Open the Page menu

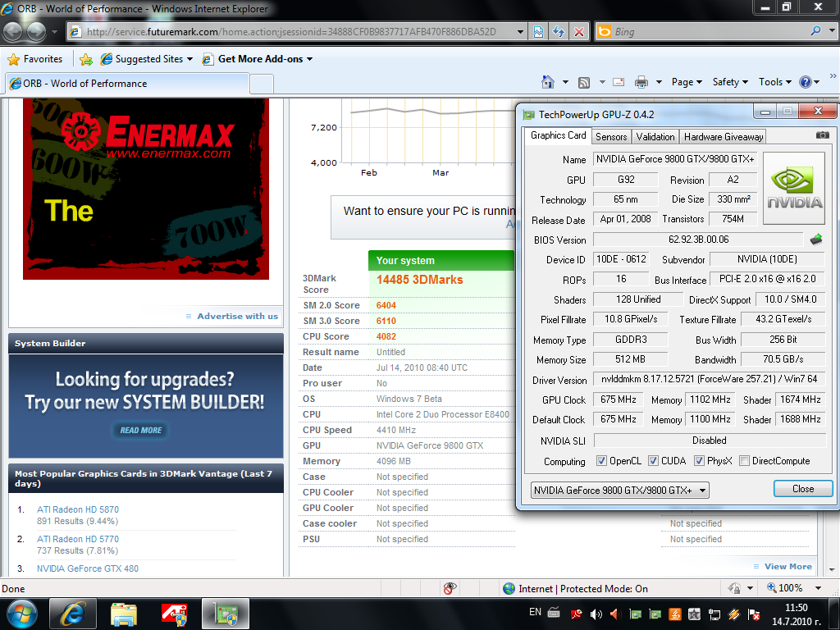[x=687, y=82]
